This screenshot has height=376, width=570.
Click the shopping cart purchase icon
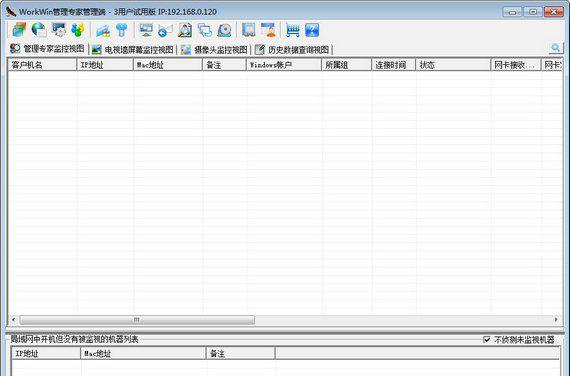(293, 30)
